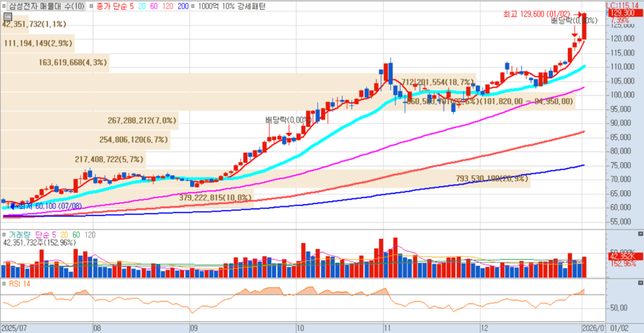Select the 거래량 volume indicator label

point(19,235)
